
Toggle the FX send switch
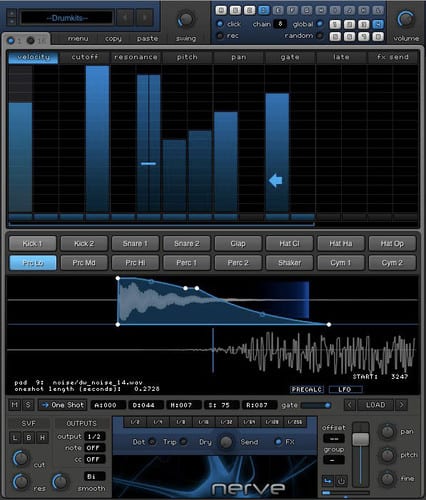click(277, 442)
